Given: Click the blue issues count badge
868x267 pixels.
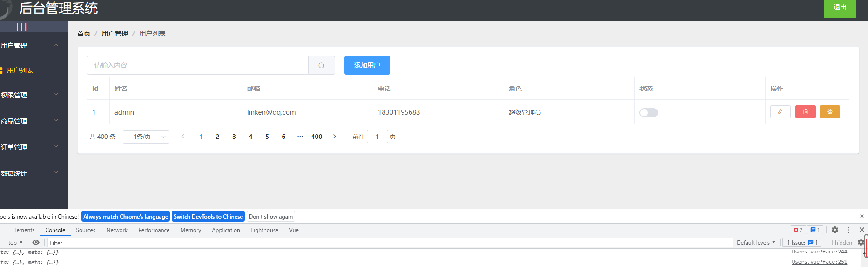Looking at the screenshot, I should (815, 230).
